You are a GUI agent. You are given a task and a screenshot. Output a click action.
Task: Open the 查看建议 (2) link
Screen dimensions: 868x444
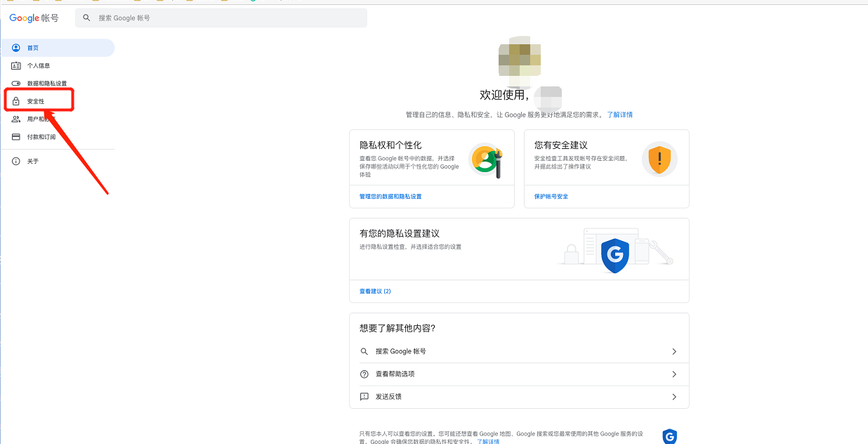(x=375, y=291)
